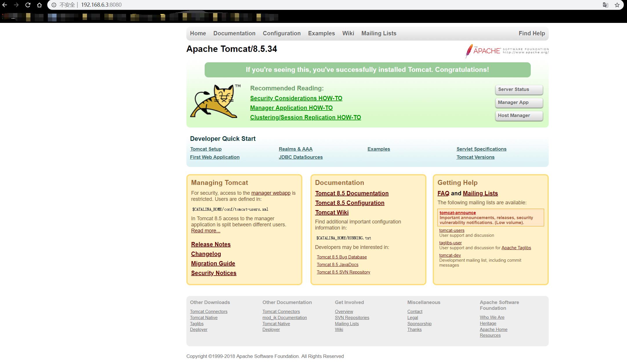The width and height of the screenshot is (627, 364).
Task: Reload the page with the refresh icon
Action: (x=28, y=5)
